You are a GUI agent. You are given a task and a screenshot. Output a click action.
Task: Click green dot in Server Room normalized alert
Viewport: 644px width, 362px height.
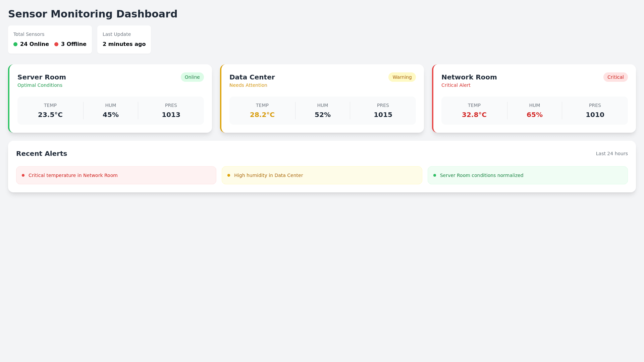click(435, 175)
